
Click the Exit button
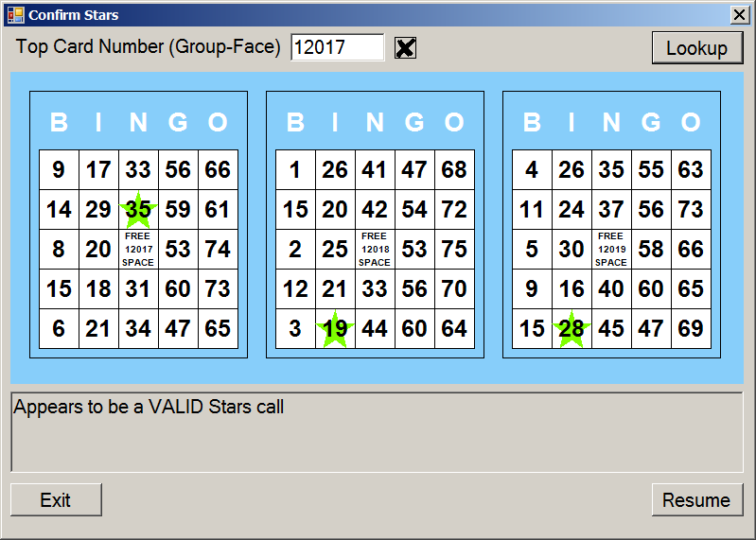click(x=56, y=499)
